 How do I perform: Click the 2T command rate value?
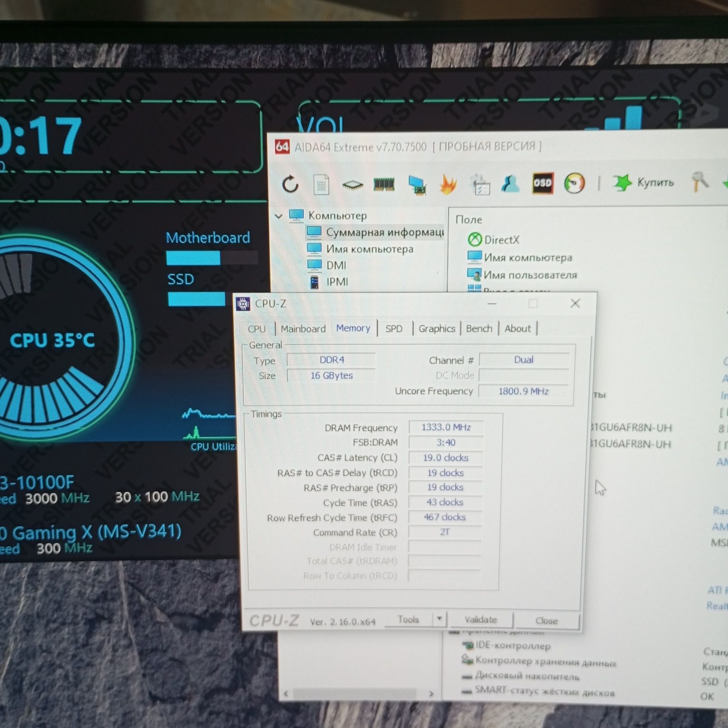point(445,532)
